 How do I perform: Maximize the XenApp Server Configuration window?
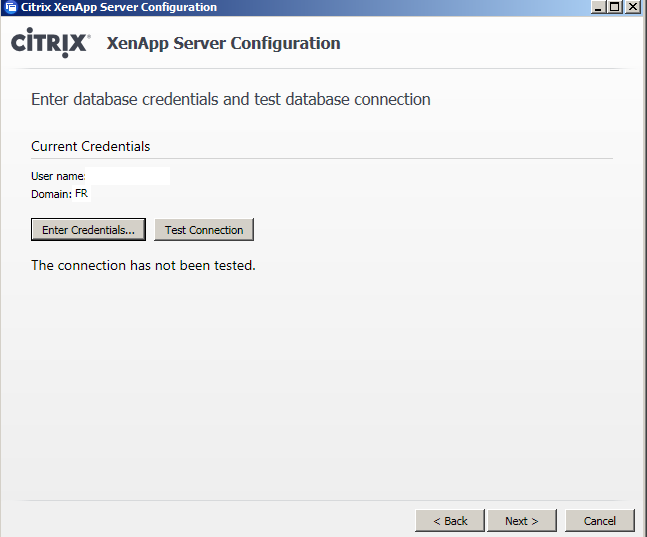point(614,7)
